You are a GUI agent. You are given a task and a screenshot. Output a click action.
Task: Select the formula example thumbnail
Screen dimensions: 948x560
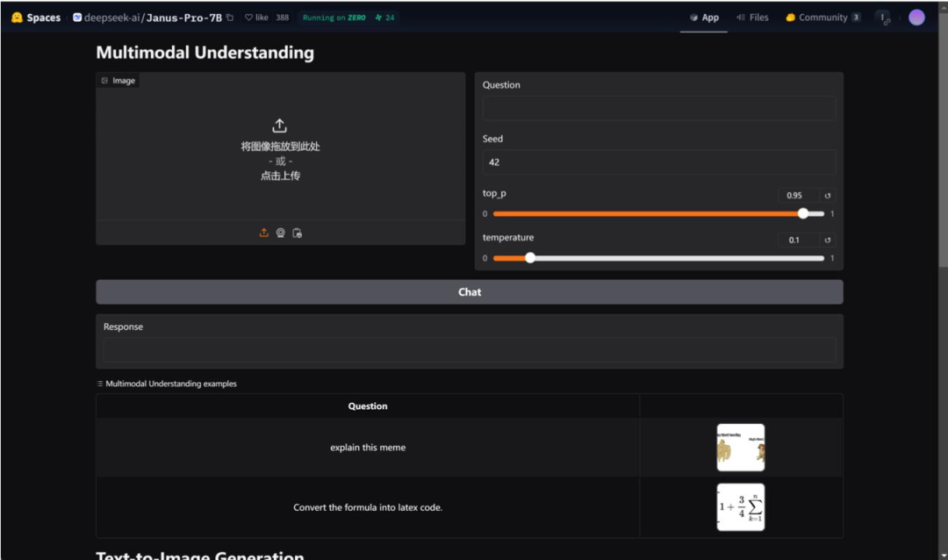pos(740,507)
